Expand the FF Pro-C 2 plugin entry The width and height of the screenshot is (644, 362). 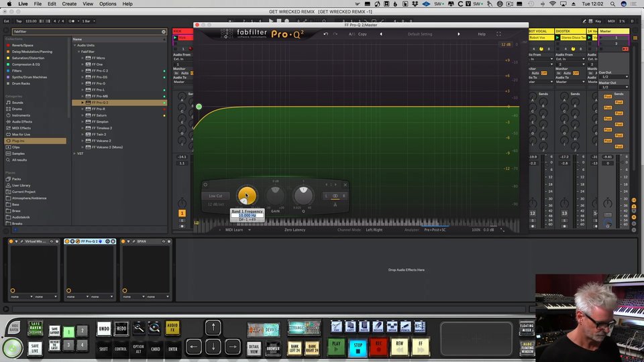coord(83,70)
